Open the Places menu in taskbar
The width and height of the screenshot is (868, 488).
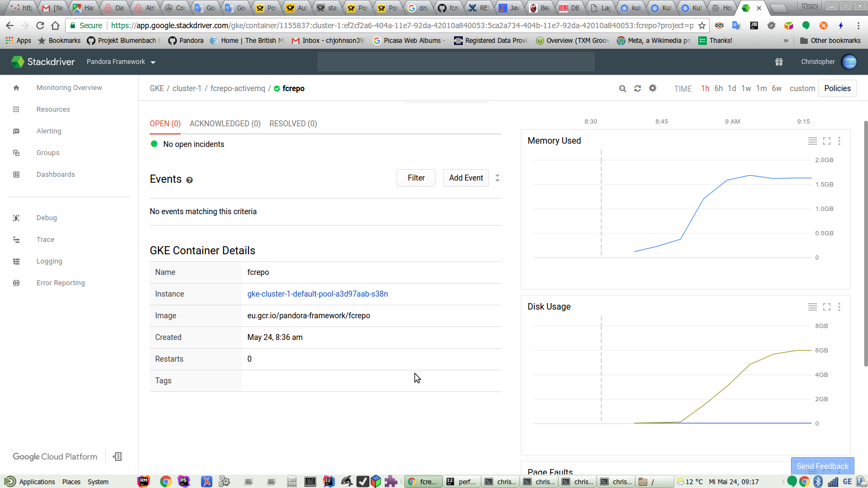click(x=71, y=481)
